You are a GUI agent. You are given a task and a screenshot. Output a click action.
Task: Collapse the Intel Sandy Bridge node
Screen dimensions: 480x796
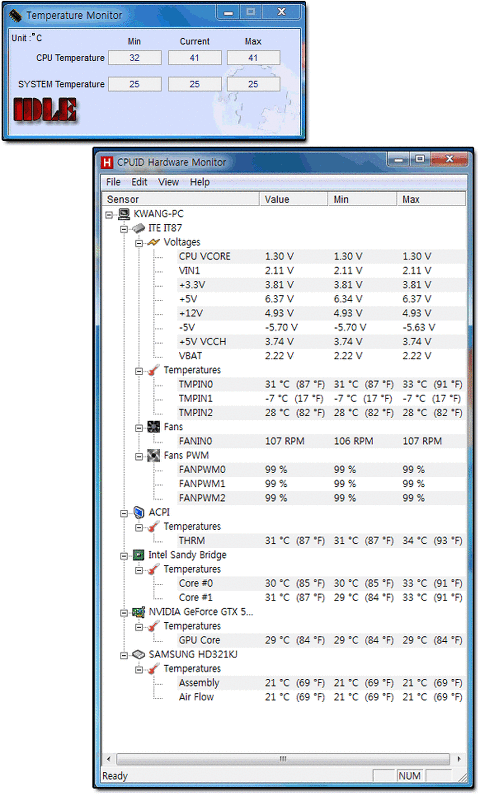[x=124, y=556]
